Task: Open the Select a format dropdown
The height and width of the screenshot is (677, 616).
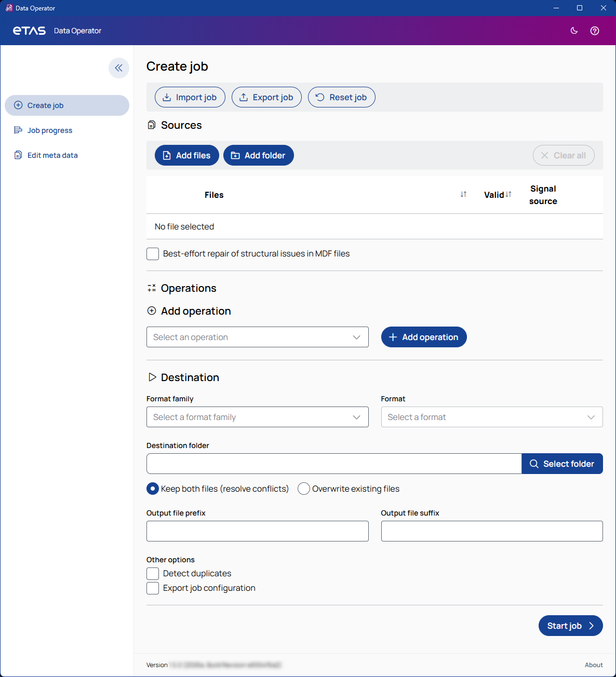Action: pos(491,417)
